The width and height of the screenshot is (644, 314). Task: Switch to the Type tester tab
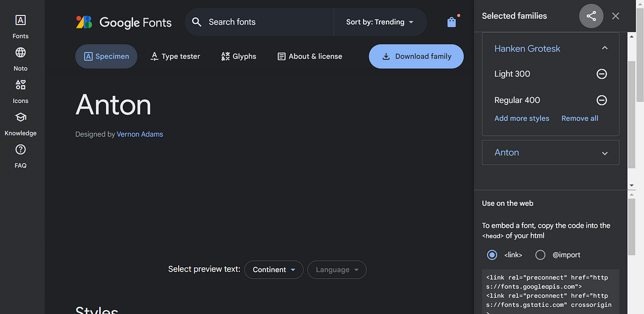(x=175, y=56)
